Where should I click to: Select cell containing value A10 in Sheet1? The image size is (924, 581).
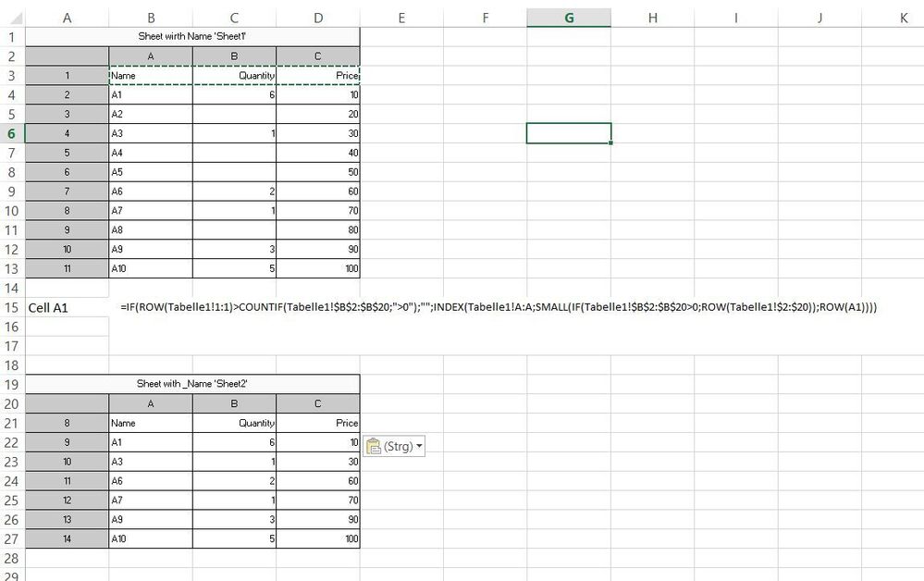click(151, 268)
